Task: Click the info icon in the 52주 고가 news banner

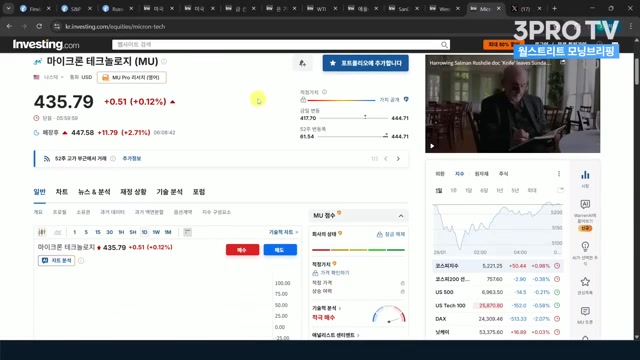Action: (113, 159)
